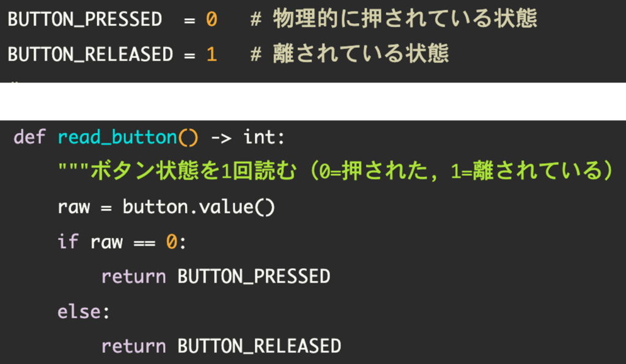Click raw in the assignment line
Viewport: 626px width, 364px height.
pos(73,207)
